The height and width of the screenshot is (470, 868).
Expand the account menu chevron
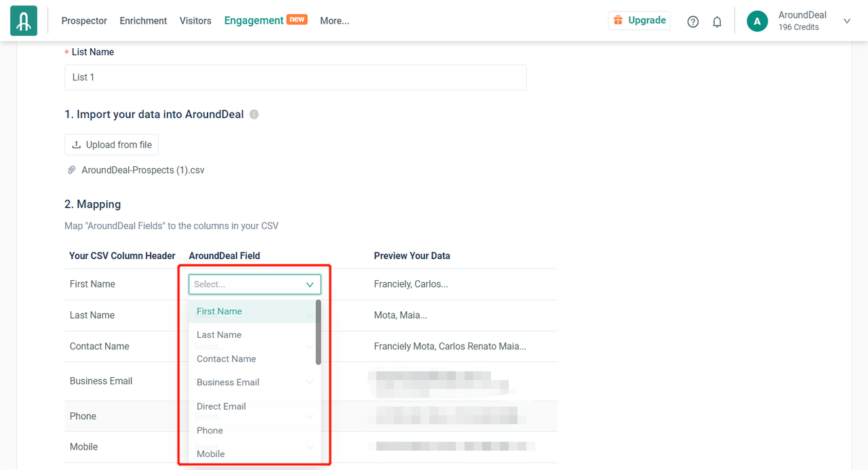pos(846,21)
